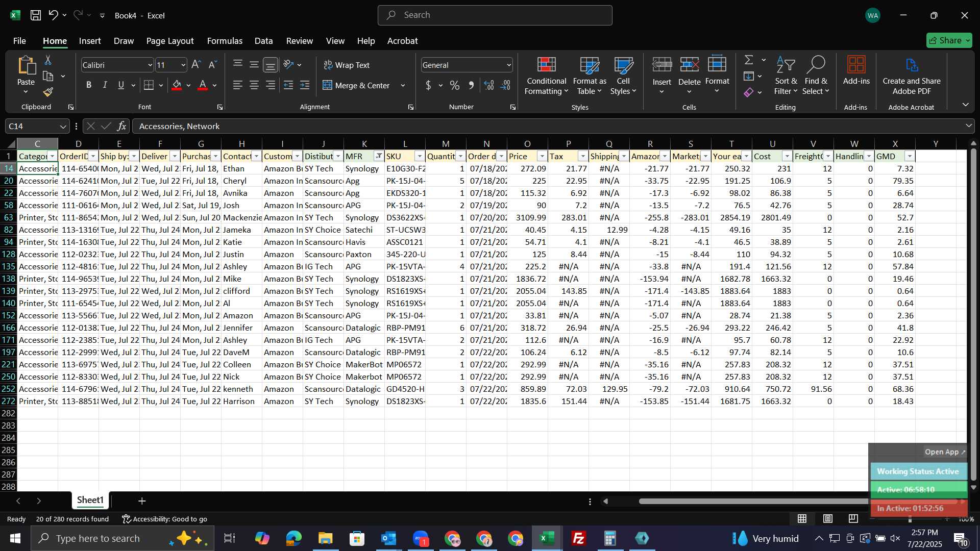The height and width of the screenshot is (551, 980).
Task: Apply Comma Style number format
Action: click(471, 85)
